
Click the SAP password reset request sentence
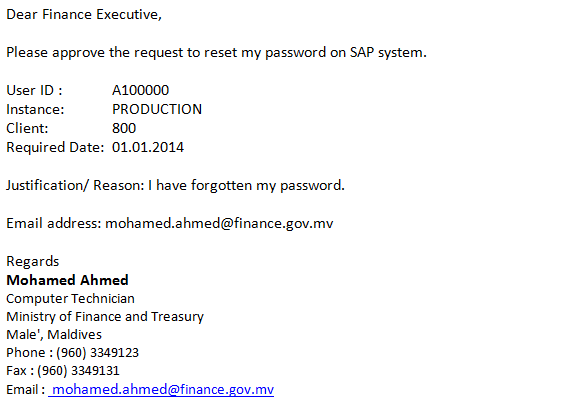tap(216, 53)
